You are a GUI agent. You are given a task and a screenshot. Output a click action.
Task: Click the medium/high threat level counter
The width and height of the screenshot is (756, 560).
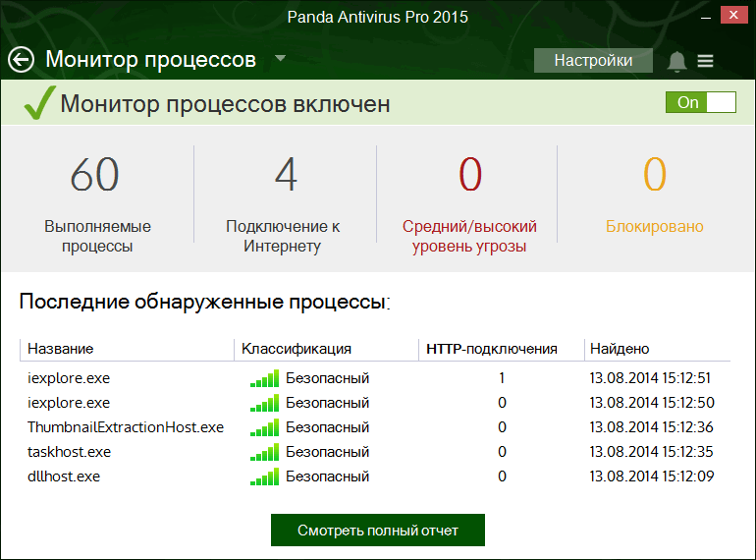click(469, 175)
